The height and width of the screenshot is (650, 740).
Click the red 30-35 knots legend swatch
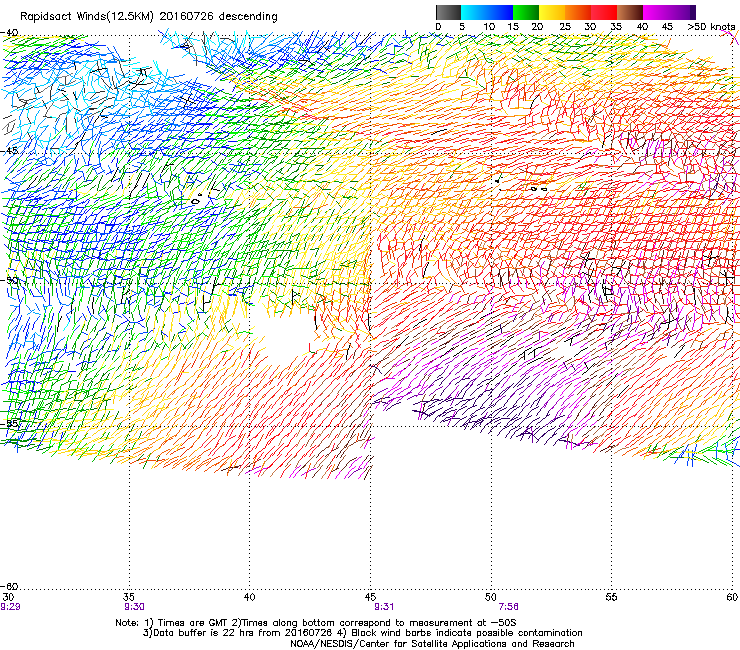[x=604, y=12]
